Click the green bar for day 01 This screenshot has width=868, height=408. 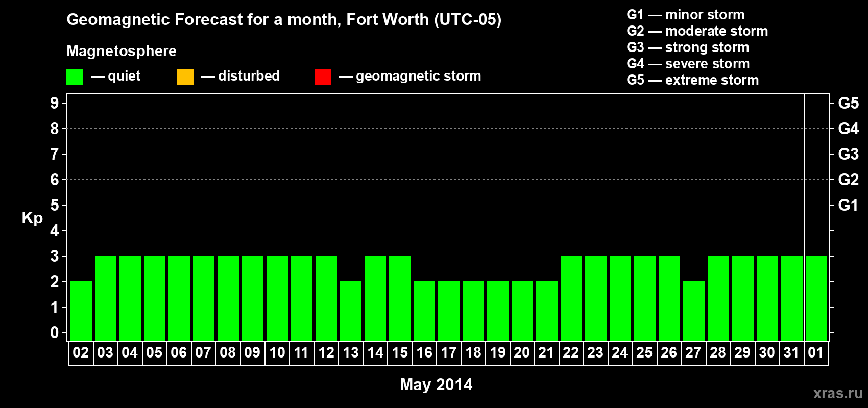816,298
